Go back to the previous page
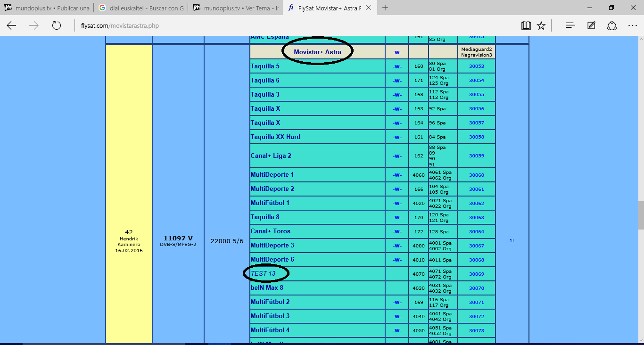Screen dimensions: 644x345 (x=11, y=25)
